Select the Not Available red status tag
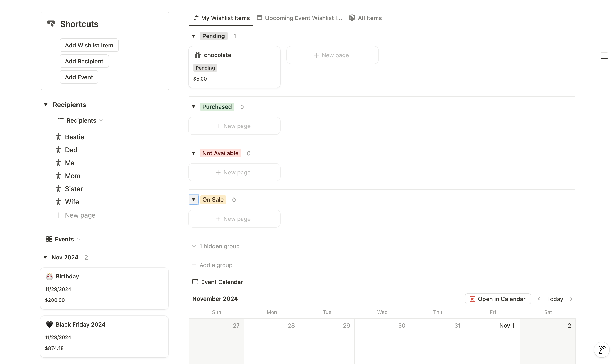This screenshot has height=364, width=616. [220, 153]
